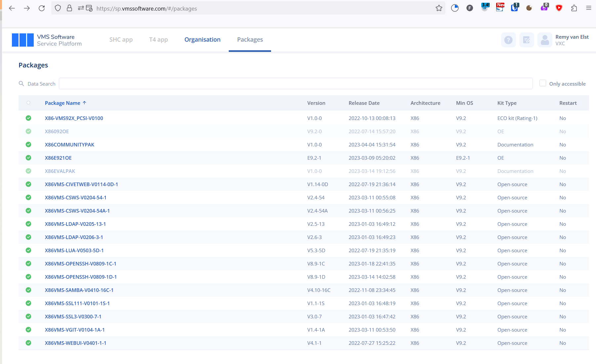Image resolution: width=596 pixels, height=364 pixels.
Task: Click the browser extensions puzzle icon
Action: pyautogui.click(x=574, y=8)
